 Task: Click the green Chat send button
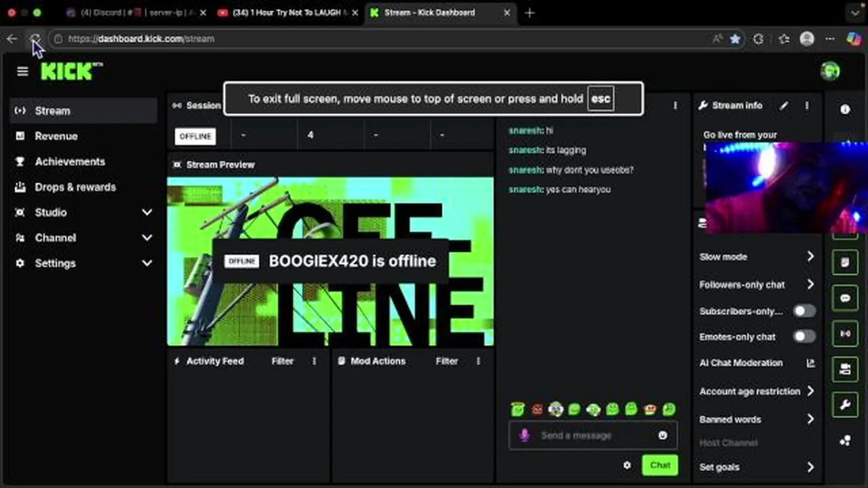tap(660, 465)
